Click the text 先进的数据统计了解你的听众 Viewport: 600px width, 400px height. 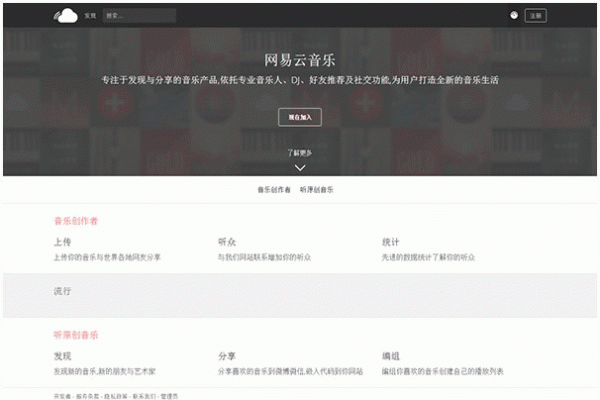[428, 257]
